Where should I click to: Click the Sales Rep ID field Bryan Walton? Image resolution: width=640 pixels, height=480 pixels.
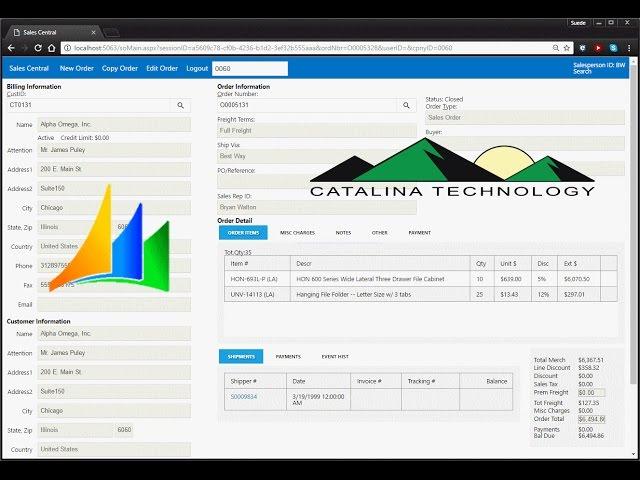[317, 207]
